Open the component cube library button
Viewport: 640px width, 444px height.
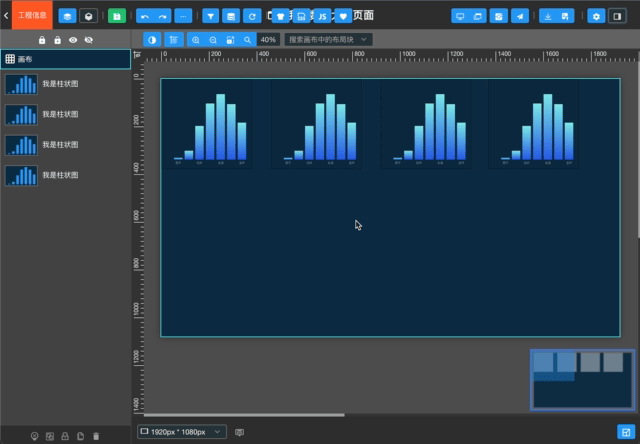click(88, 16)
